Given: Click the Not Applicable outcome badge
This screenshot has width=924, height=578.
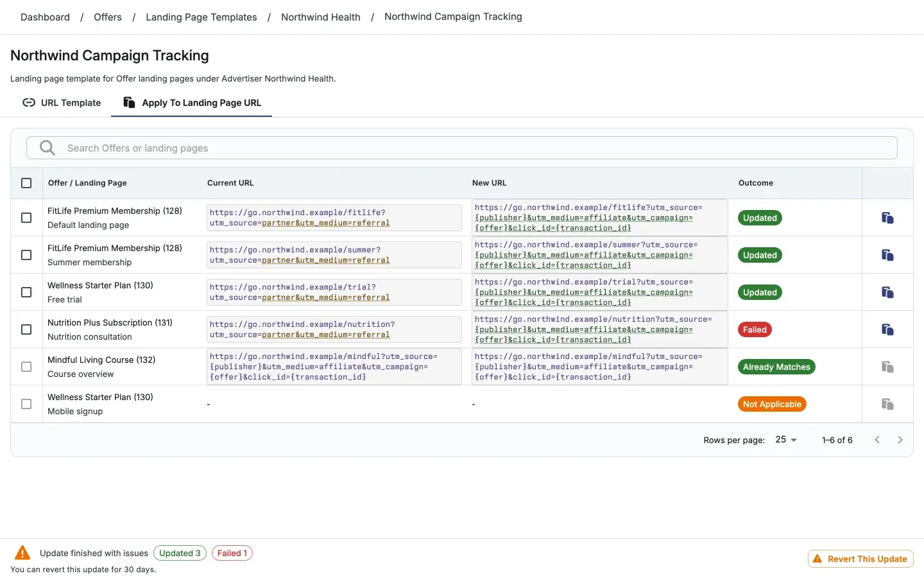Looking at the screenshot, I should 772,404.
